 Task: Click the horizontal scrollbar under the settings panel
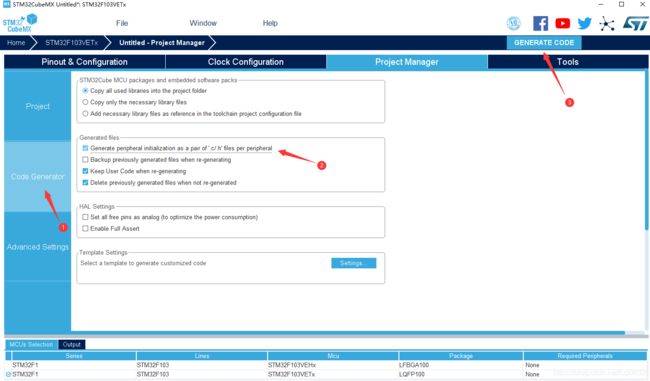315,332
